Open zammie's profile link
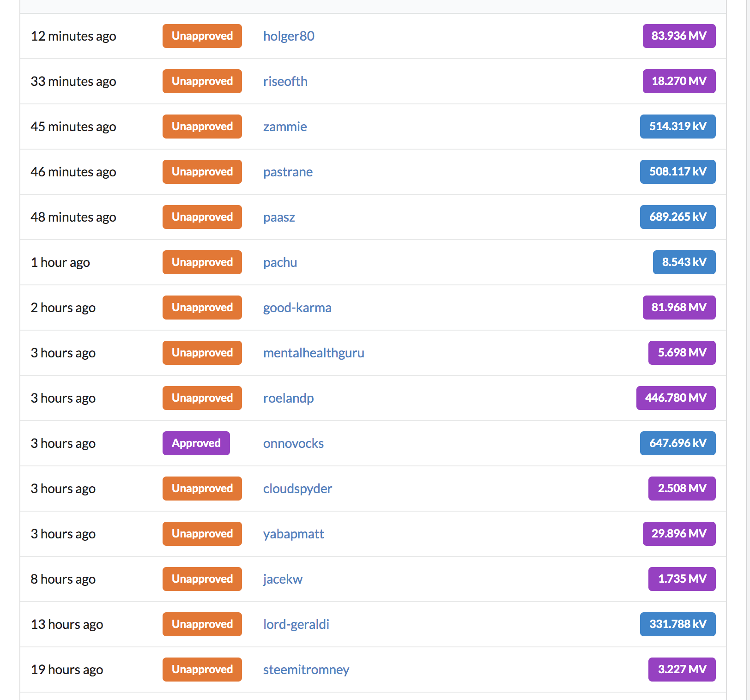 tap(285, 127)
